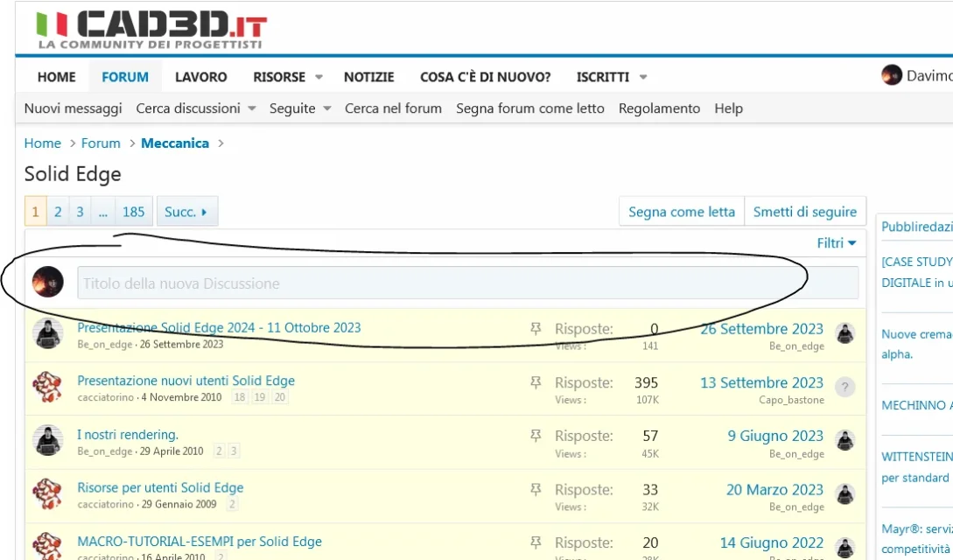Open last poster avatar for 26 Settembre 2023

coord(844,333)
